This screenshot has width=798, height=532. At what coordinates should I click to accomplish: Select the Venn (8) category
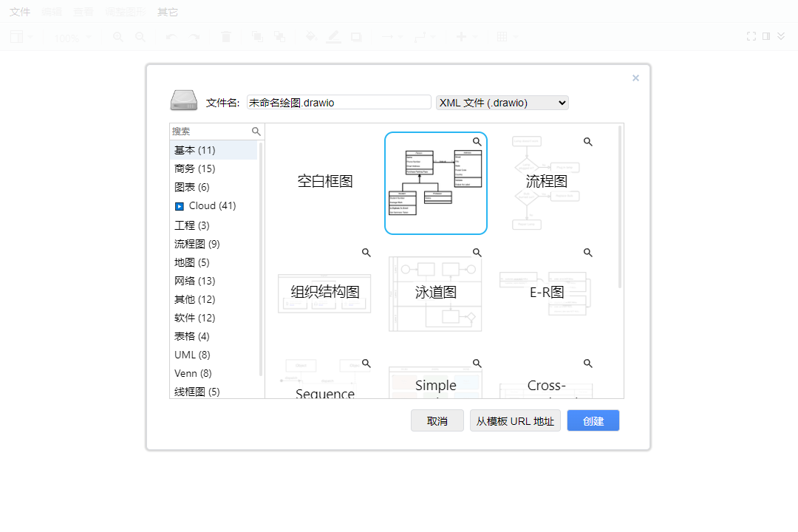pos(214,373)
